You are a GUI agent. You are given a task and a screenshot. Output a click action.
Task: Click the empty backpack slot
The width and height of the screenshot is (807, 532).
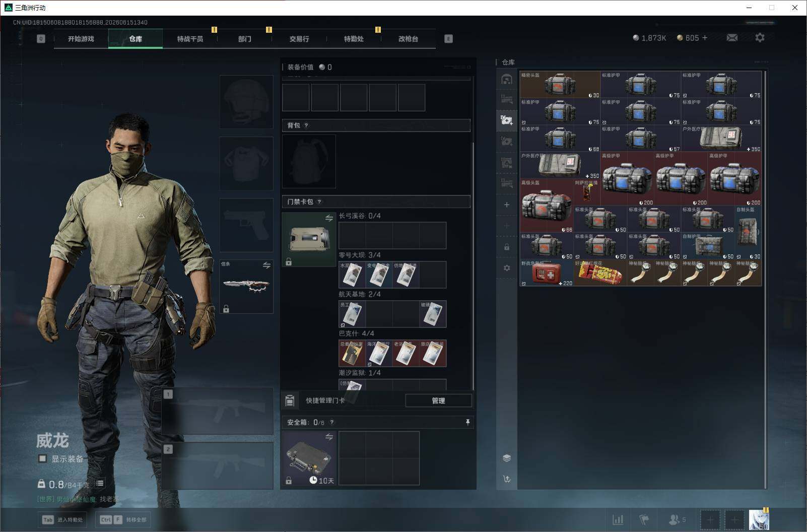(309, 161)
